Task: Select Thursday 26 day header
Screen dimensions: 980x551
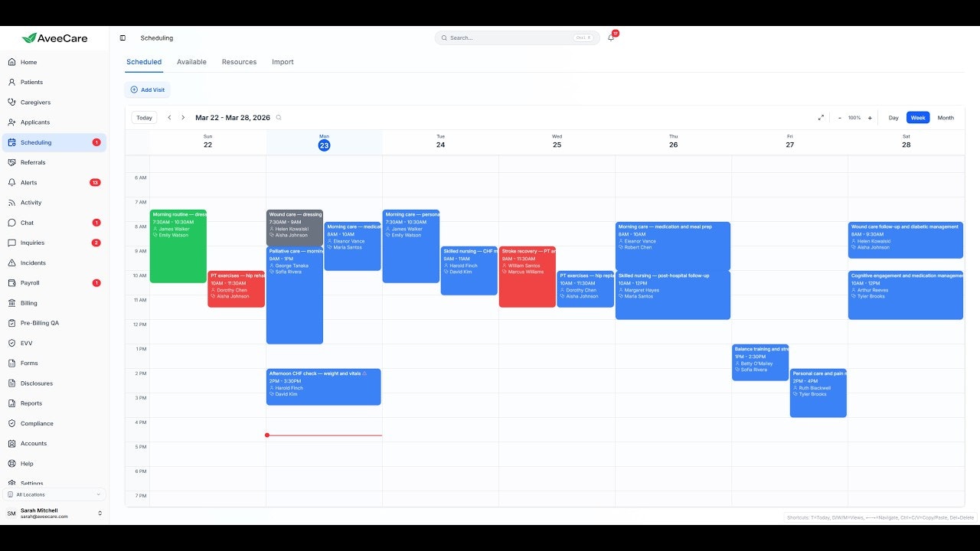Action: (673, 142)
